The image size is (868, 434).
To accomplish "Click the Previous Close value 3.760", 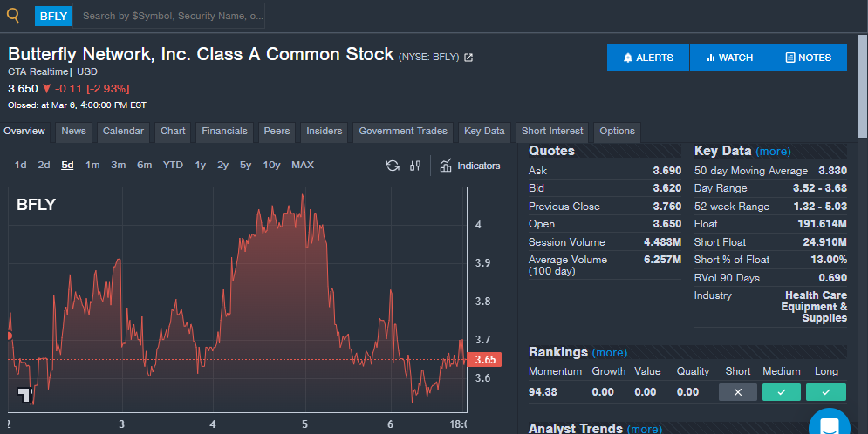I will coord(667,207).
